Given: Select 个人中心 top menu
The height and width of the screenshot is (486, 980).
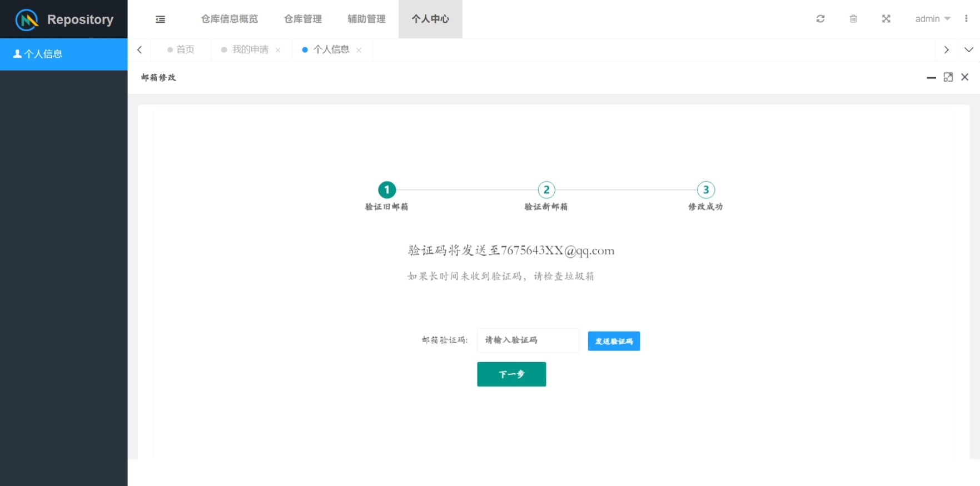Looking at the screenshot, I should pyautogui.click(x=430, y=19).
